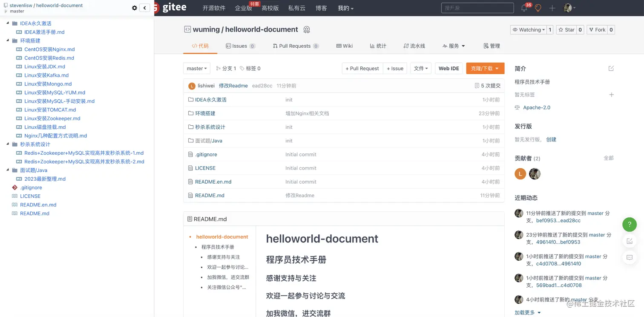Image resolution: width=644 pixels, height=317 pixels.
Task: Switch to the Pull Requests tab
Action: coord(296,46)
